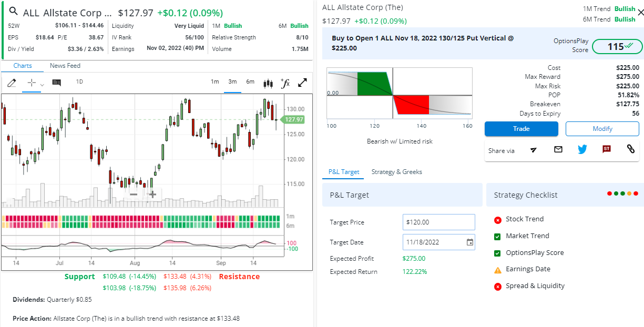Change the candlestick chart type
Screen dimensions: 644x327
pos(268,83)
